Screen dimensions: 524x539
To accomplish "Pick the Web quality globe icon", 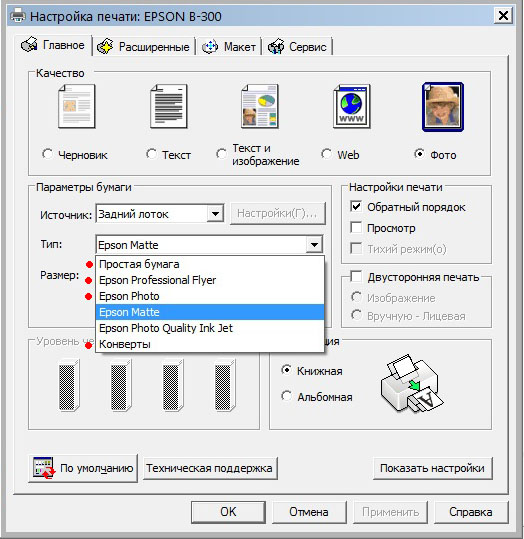I will (x=352, y=106).
